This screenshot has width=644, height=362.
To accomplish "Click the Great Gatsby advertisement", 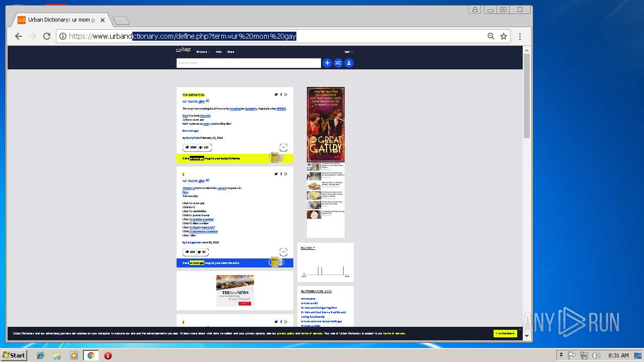I will pyautogui.click(x=326, y=124).
